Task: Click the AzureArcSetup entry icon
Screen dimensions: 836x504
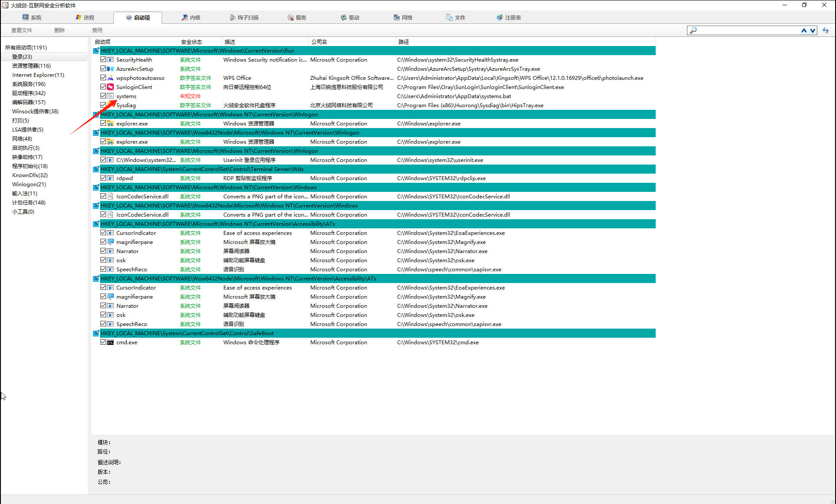Action: pos(110,69)
